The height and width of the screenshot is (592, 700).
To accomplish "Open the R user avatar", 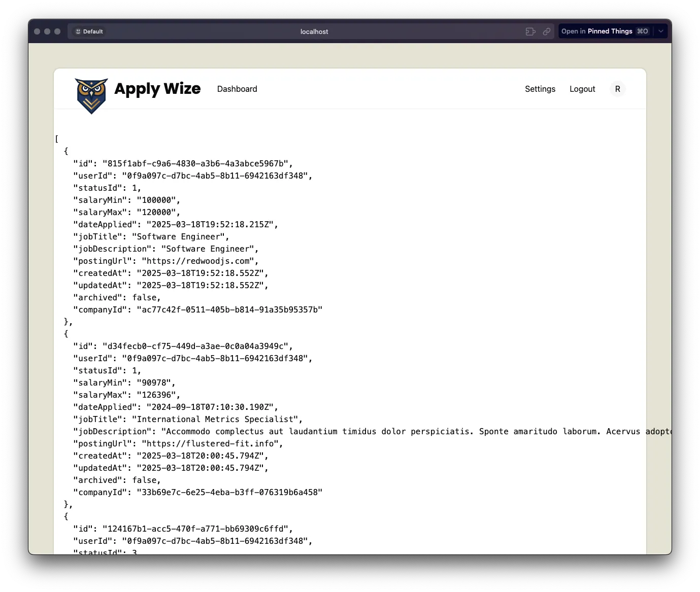I will [617, 89].
